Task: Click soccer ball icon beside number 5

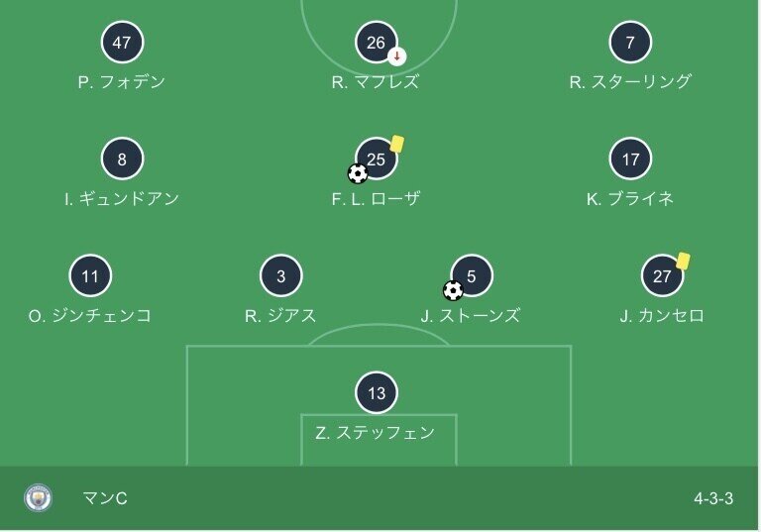Action: click(x=453, y=290)
